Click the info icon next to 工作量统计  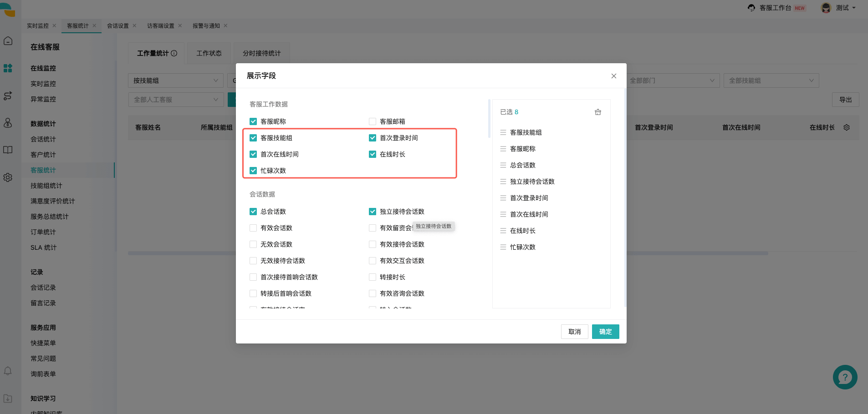[x=174, y=53]
